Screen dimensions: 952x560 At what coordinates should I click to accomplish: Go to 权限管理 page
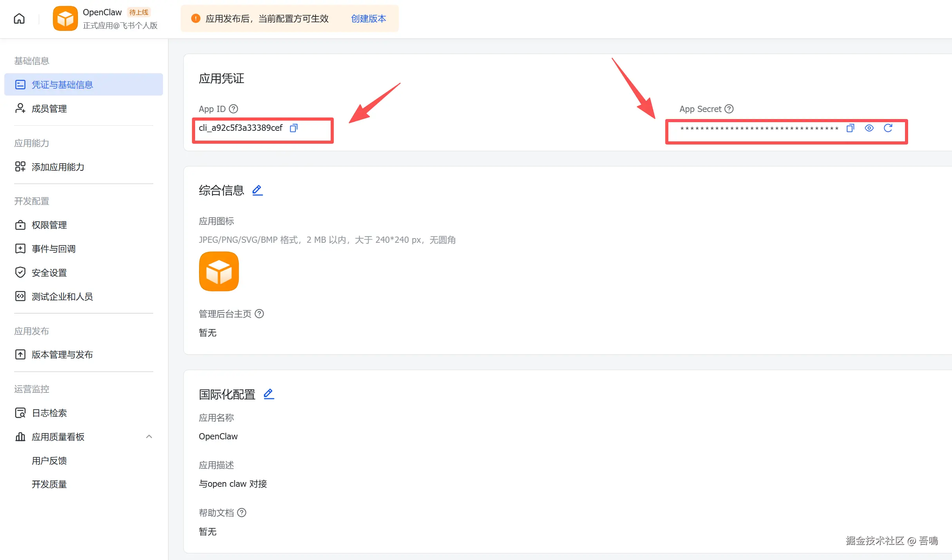pos(49,225)
